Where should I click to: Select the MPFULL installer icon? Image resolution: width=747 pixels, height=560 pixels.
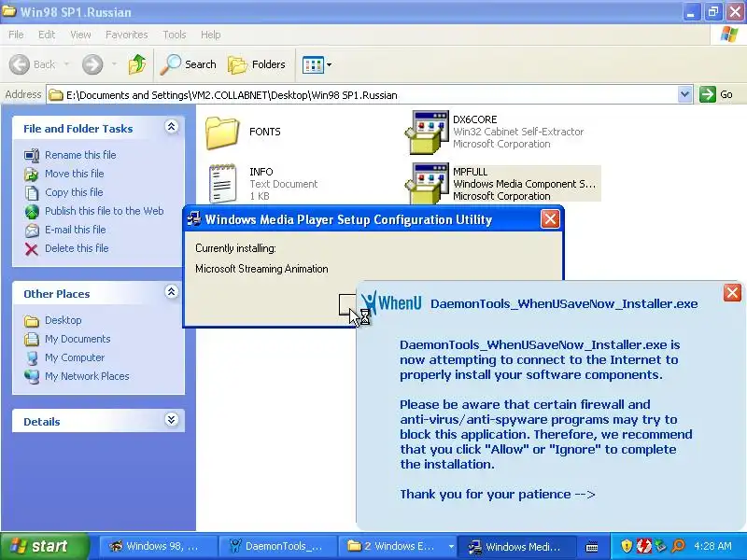[427, 183]
